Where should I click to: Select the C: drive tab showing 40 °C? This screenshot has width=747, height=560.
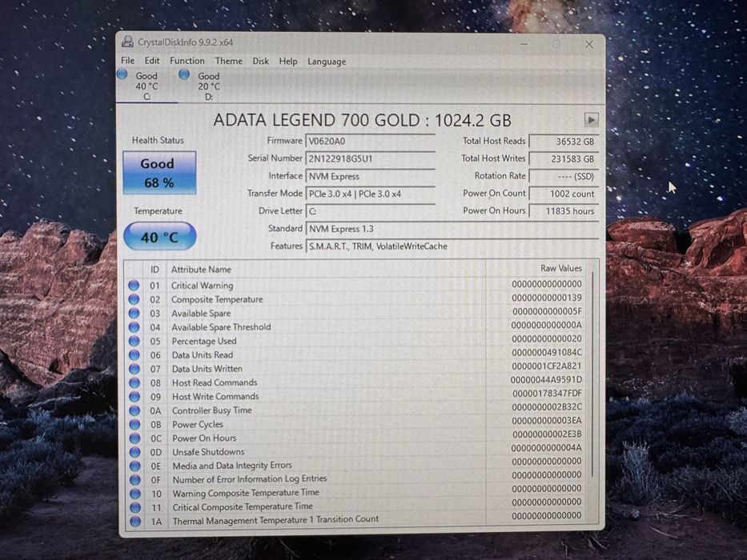tap(147, 86)
